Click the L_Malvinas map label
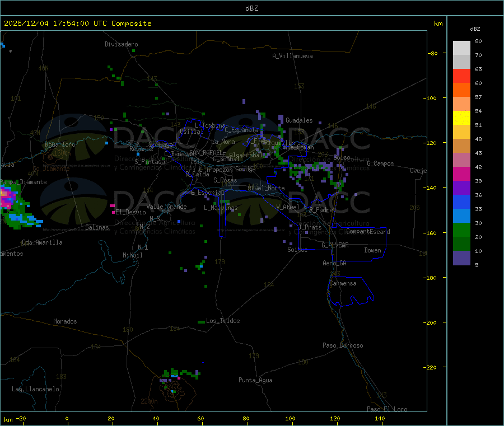Image resolution: width=504 pixels, height=426 pixels. pos(221,208)
